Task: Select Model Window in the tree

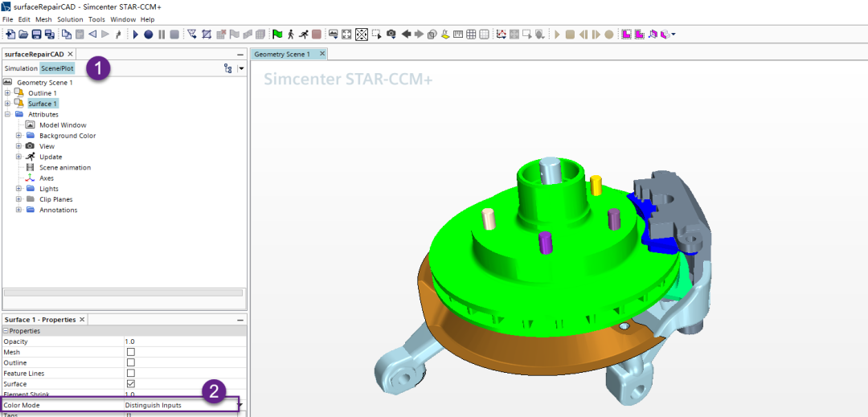Action: click(x=63, y=125)
